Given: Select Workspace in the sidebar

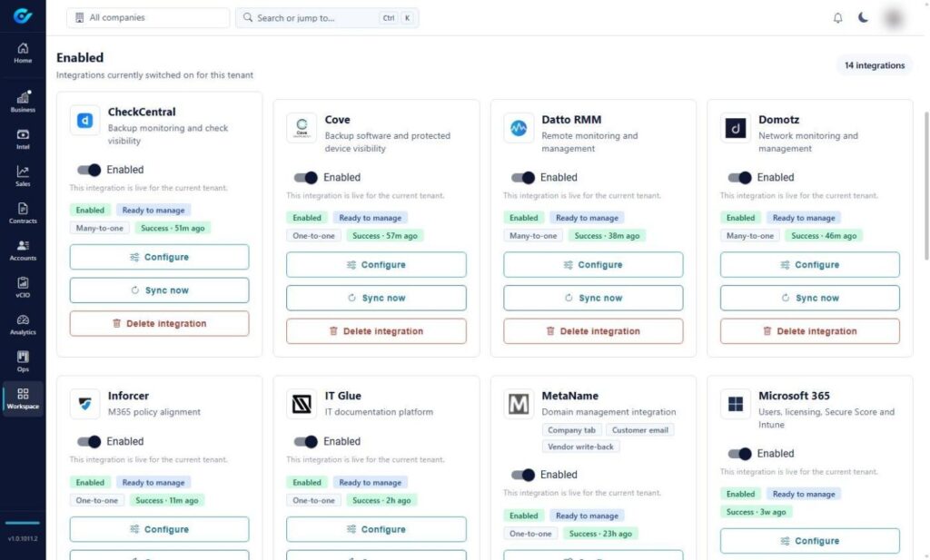Looking at the screenshot, I should (23, 398).
